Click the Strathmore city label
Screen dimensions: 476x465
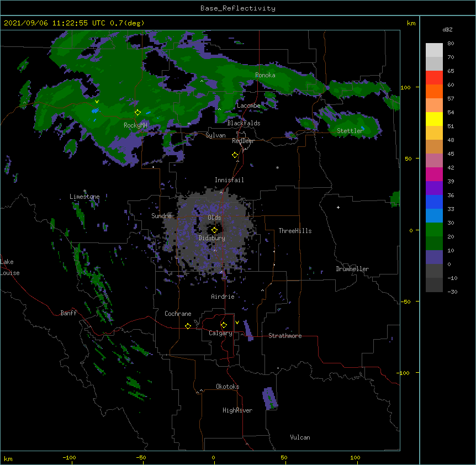tap(285, 336)
